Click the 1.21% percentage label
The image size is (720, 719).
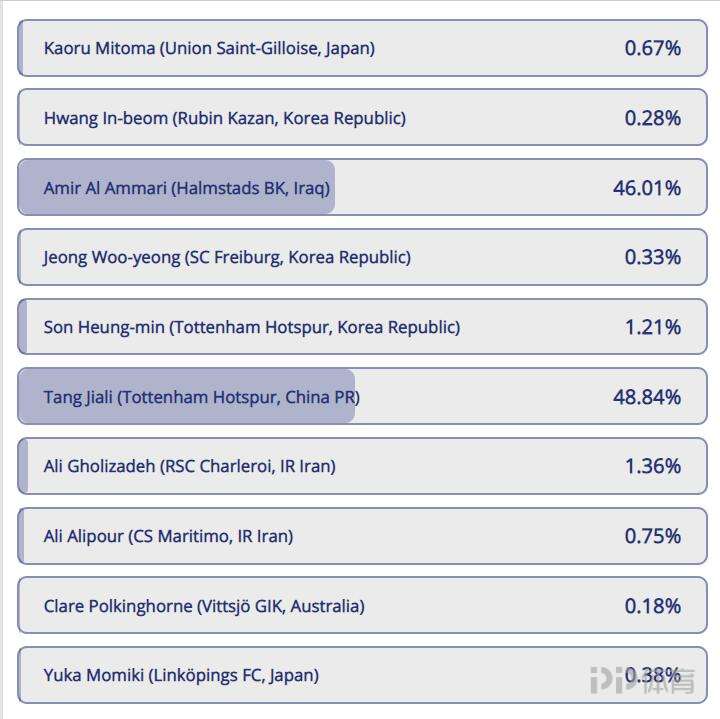[653, 327]
